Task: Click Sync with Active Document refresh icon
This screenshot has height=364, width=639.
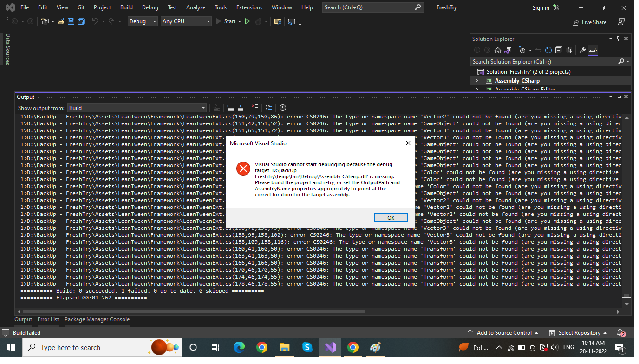Action: point(548,50)
